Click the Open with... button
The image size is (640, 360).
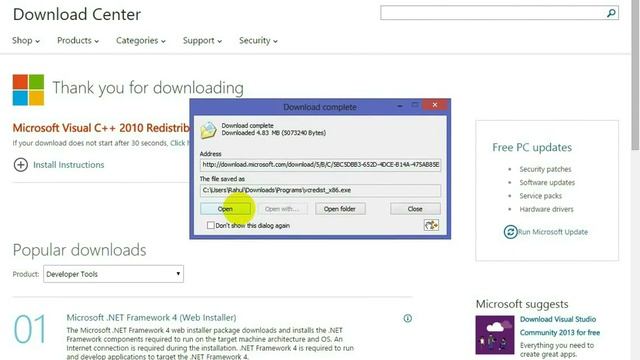pos(282,209)
